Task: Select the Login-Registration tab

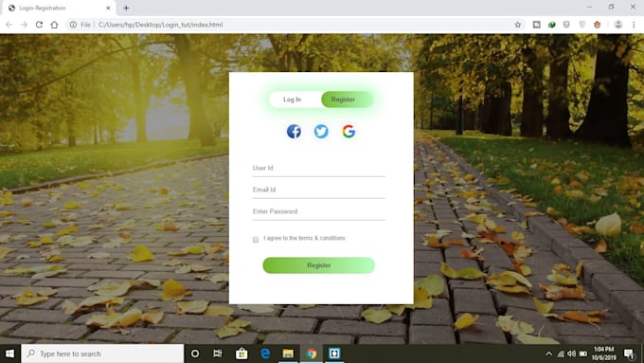Action: tap(58, 8)
